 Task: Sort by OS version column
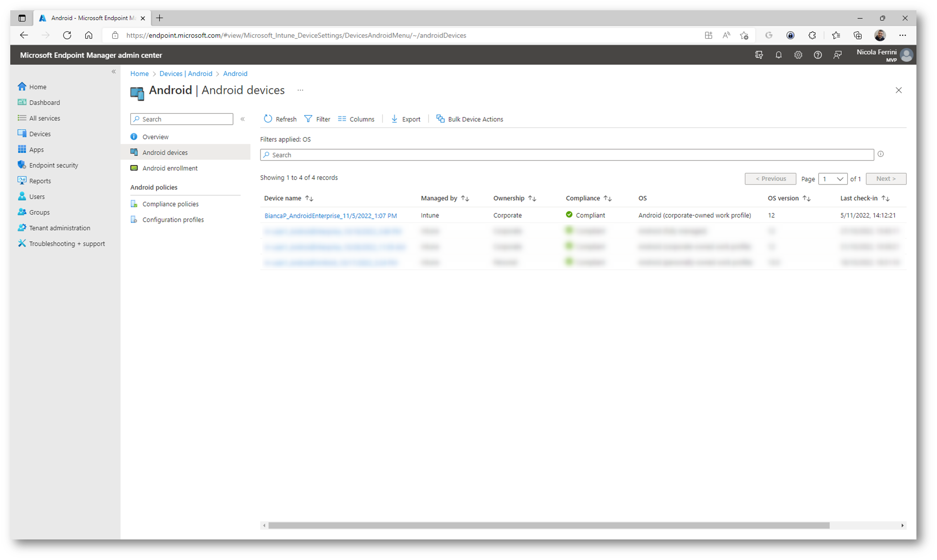pyautogui.click(x=789, y=198)
